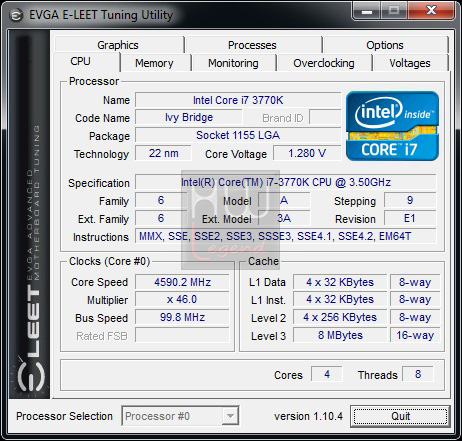Screen dimensions: 462x441
Task: Click the Specification field i7-3770K CPU @ 3.50GHz
Action: point(286,182)
